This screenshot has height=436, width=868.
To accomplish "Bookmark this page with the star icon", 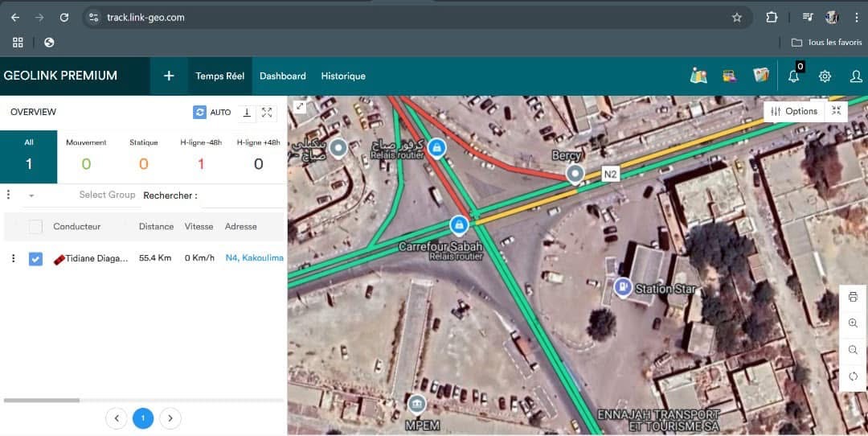I will 737,18.
